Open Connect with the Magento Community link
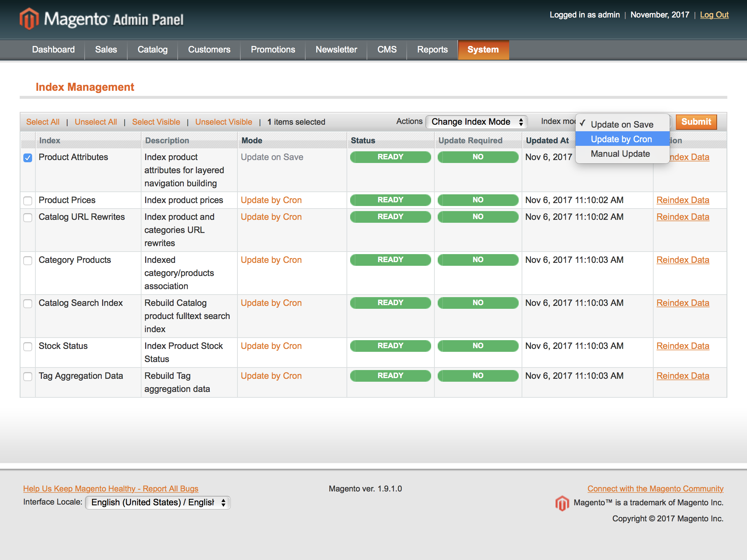Viewport: 747px width, 560px height. pyautogui.click(x=655, y=489)
